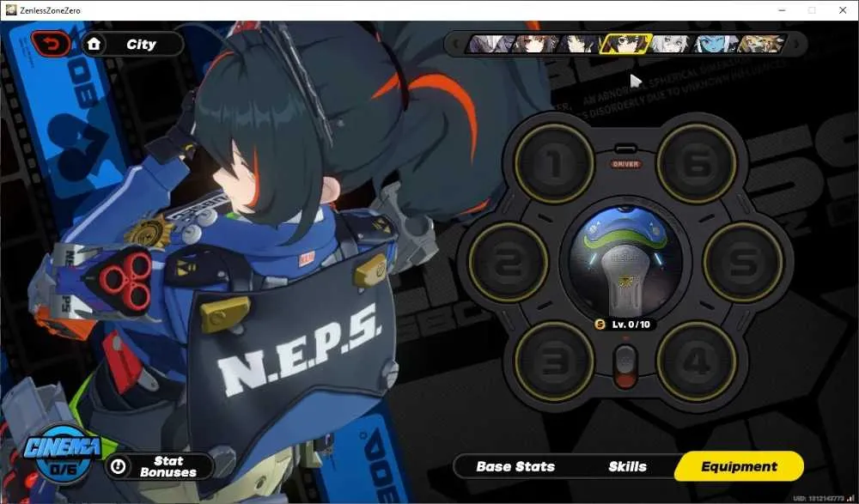
Task: Open Drive Disc slot 4
Action: click(x=697, y=361)
